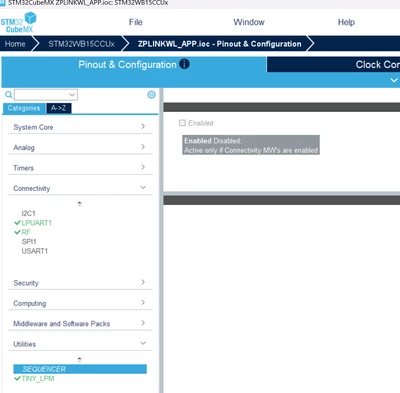Image resolution: width=400 pixels, height=393 pixels.
Task: Click the STM32CubeMX logo
Action: (19, 22)
